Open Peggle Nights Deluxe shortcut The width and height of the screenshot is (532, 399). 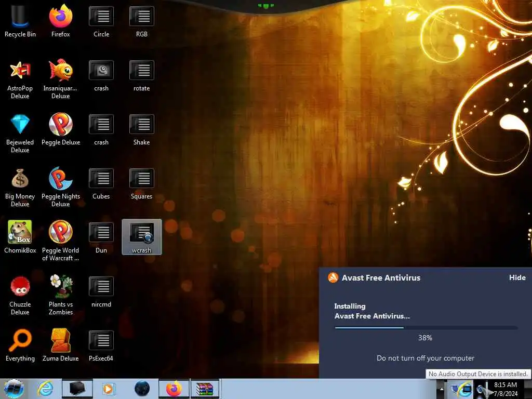coord(60,187)
